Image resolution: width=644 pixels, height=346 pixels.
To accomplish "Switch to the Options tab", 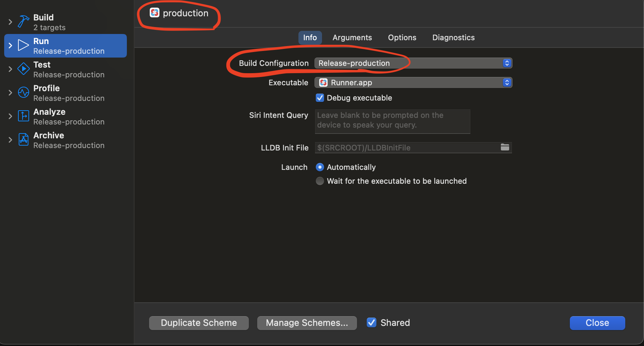I will click(402, 37).
